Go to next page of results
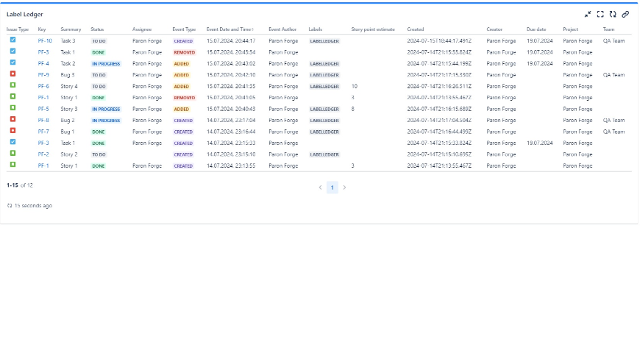Viewport: 640px width, 364px height. [344, 188]
